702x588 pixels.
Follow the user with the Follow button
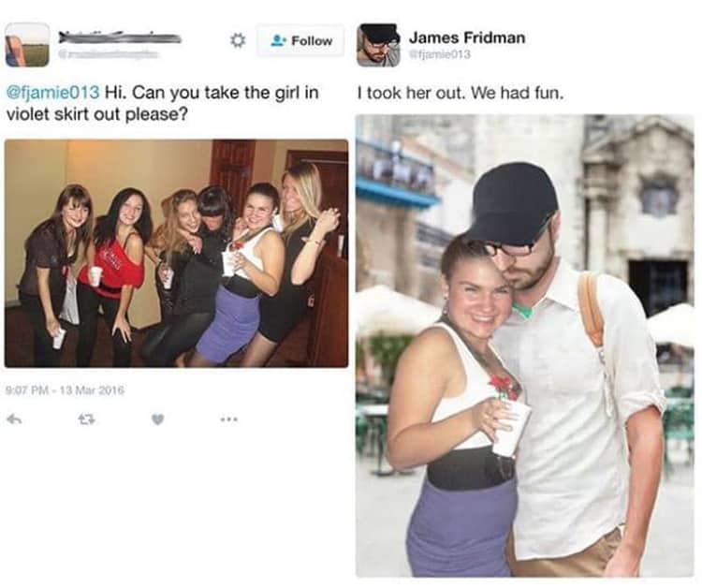pyautogui.click(x=300, y=41)
